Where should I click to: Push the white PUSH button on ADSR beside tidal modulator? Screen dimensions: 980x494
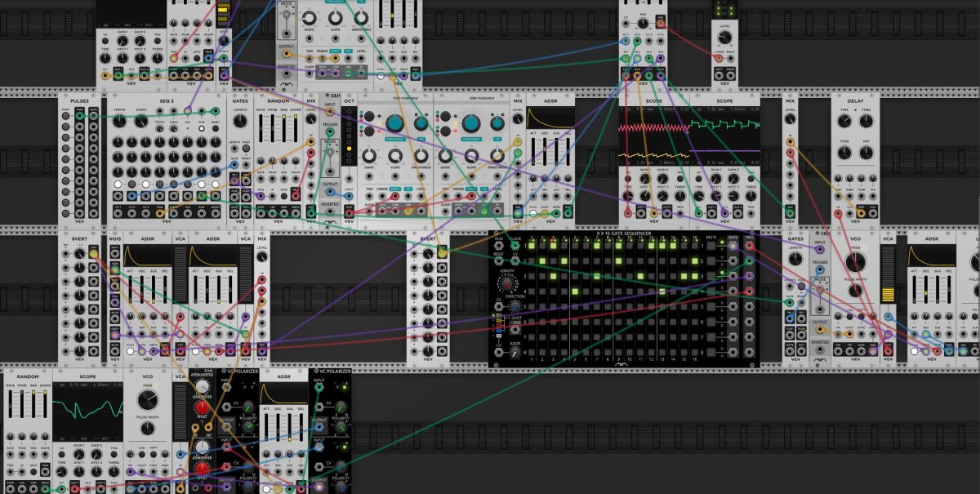[x=532, y=214]
